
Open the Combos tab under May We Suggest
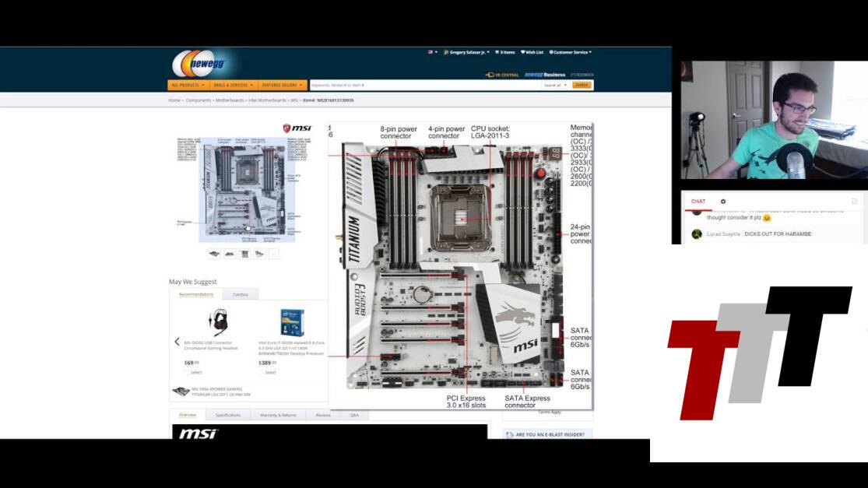coord(240,294)
